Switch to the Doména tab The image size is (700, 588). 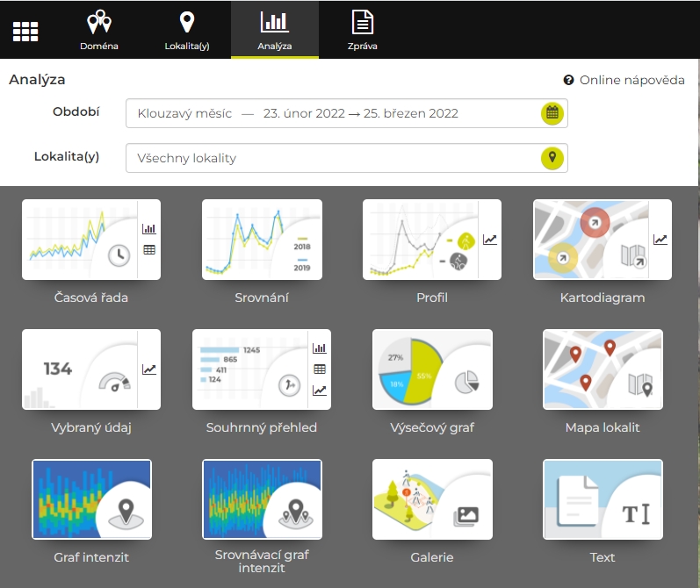click(99, 30)
